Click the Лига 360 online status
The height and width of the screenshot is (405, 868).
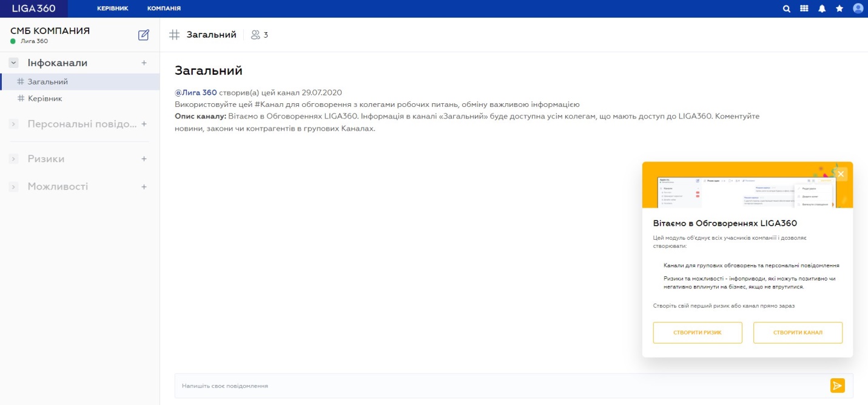pyautogui.click(x=29, y=41)
